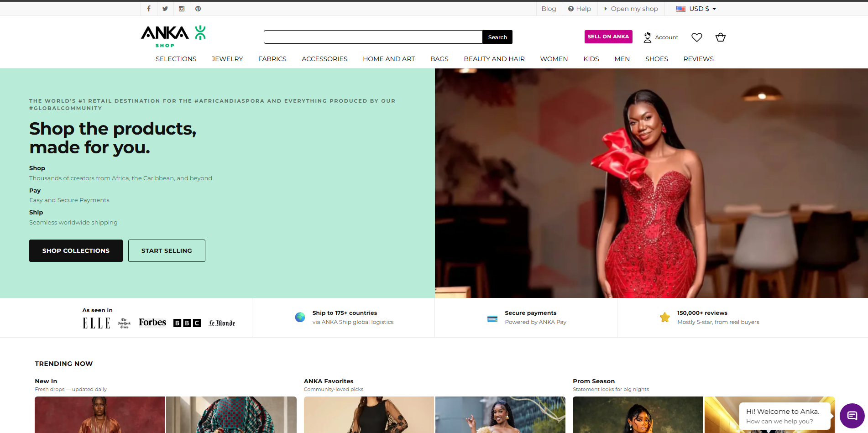Open the chat bubble widget
This screenshot has width=868, height=433.
852,416
